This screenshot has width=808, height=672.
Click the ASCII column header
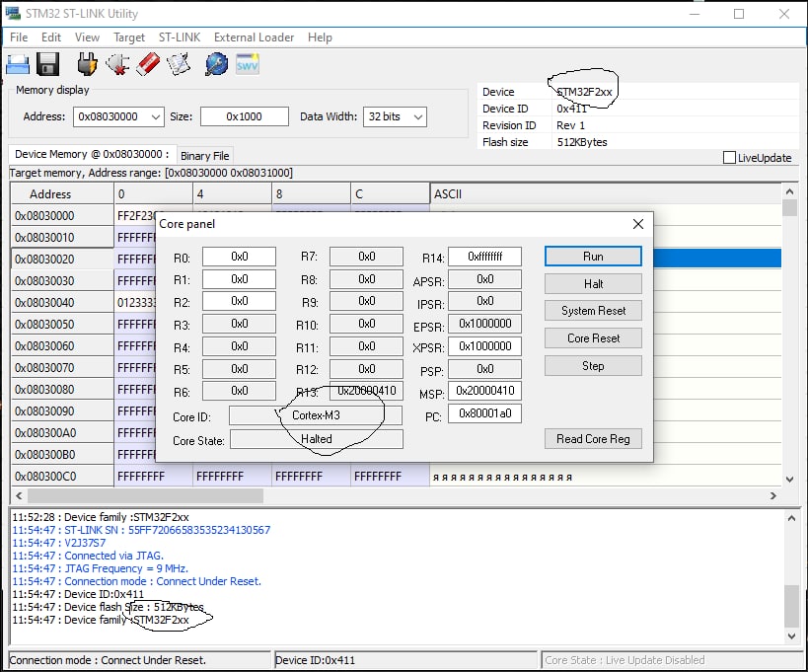pyautogui.click(x=606, y=194)
